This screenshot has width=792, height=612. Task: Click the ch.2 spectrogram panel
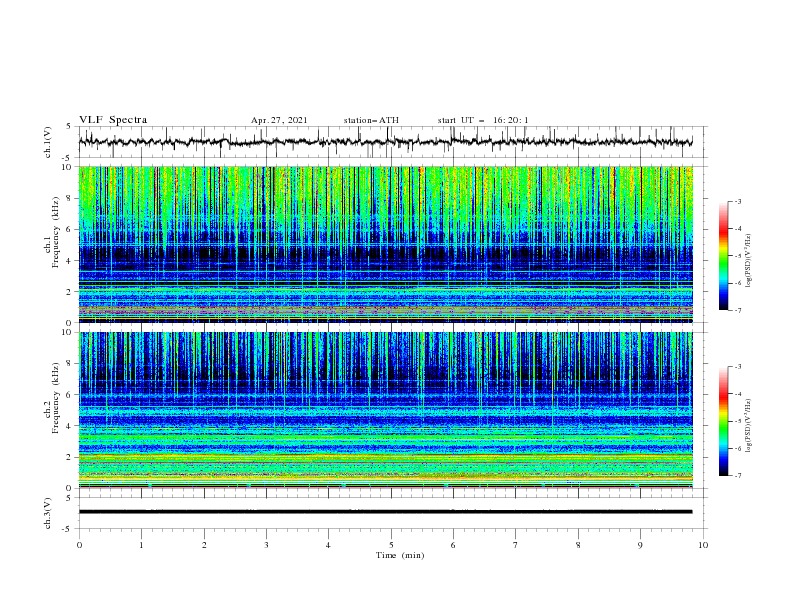coord(386,410)
